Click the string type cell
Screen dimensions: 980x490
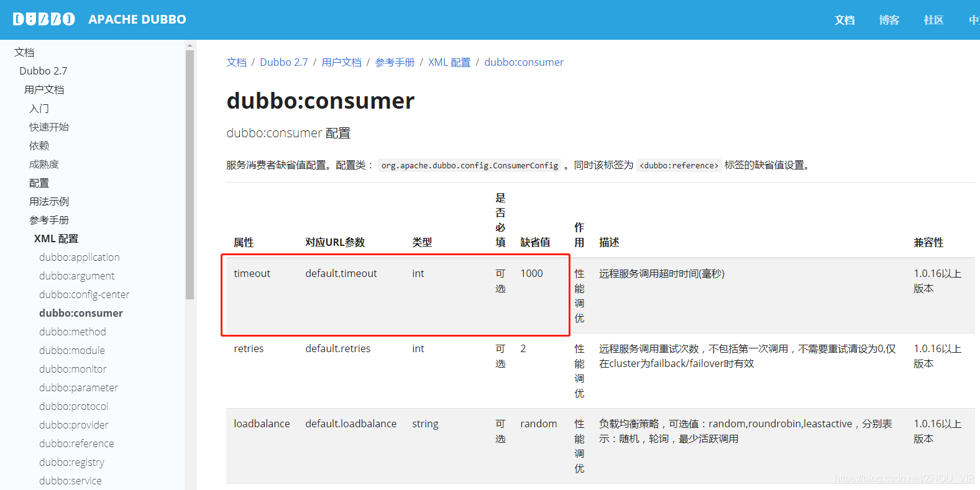(x=425, y=424)
